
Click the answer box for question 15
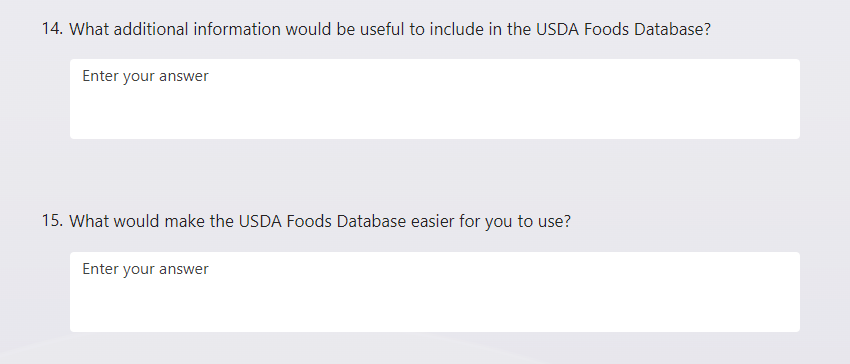pyautogui.click(x=435, y=292)
